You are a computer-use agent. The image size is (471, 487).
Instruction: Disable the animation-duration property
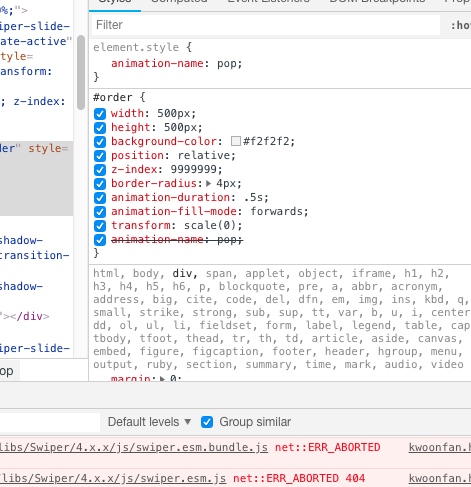pyautogui.click(x=100, y=198)
